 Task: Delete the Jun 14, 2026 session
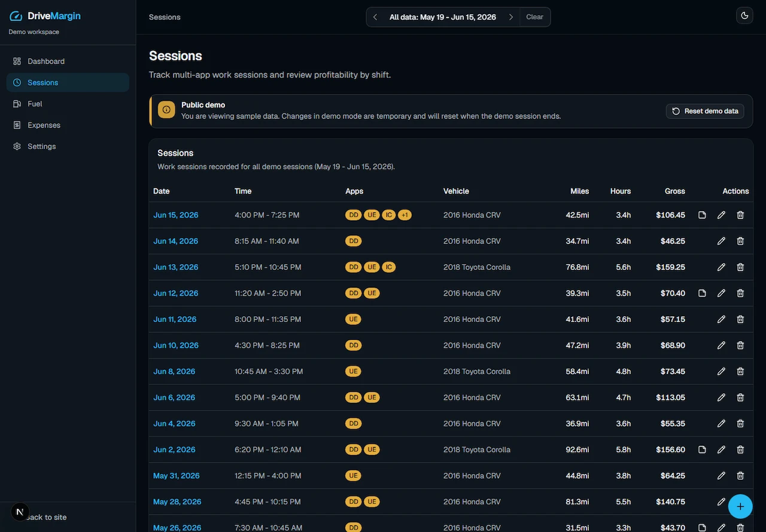pyautogui.click(x=740, y=241)
